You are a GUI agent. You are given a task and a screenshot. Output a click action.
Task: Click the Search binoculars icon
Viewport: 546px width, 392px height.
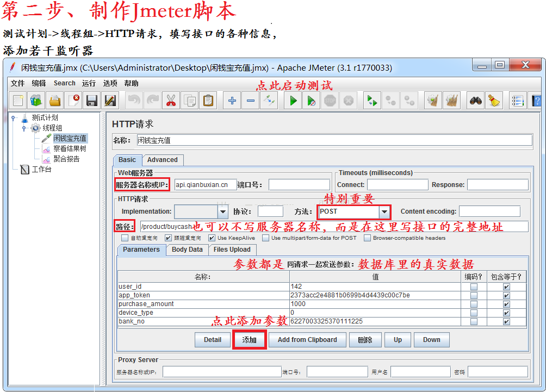[475, 101]
